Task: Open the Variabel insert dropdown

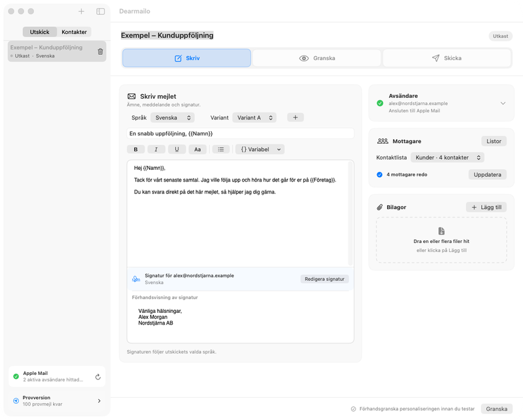Action: click(260, 150)
